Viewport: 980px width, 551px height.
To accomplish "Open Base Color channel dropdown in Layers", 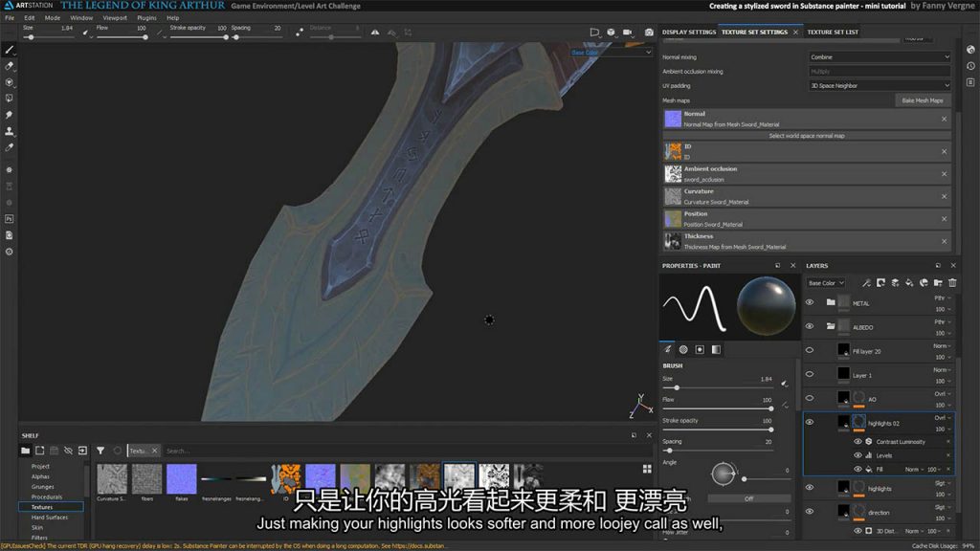I will click(825, 283).
